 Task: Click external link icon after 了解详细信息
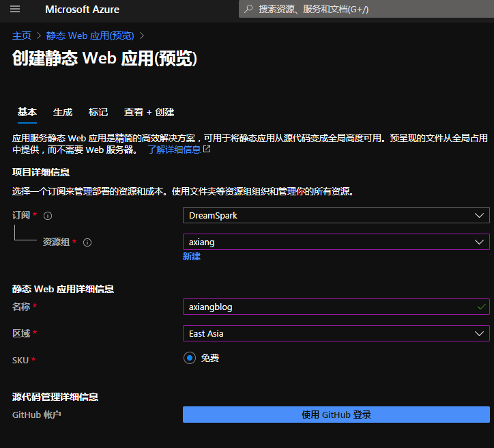click(x=207, y=149)
